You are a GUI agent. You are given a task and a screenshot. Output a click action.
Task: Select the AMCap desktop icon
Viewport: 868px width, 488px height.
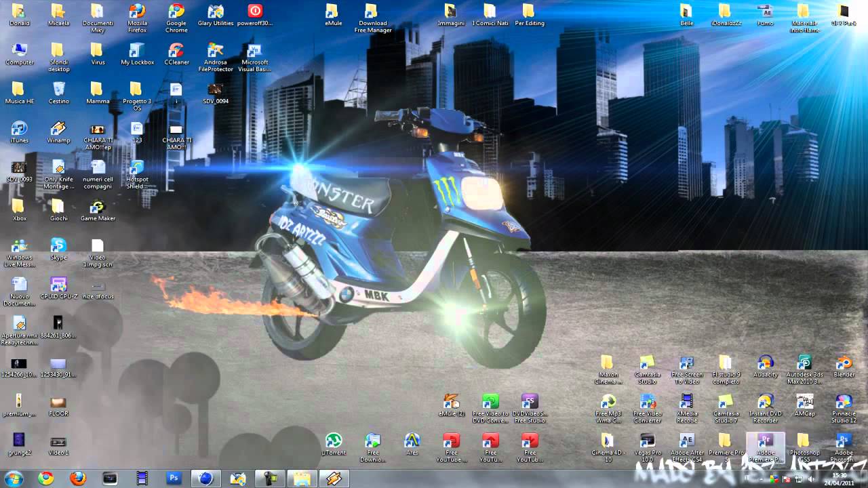804,406
